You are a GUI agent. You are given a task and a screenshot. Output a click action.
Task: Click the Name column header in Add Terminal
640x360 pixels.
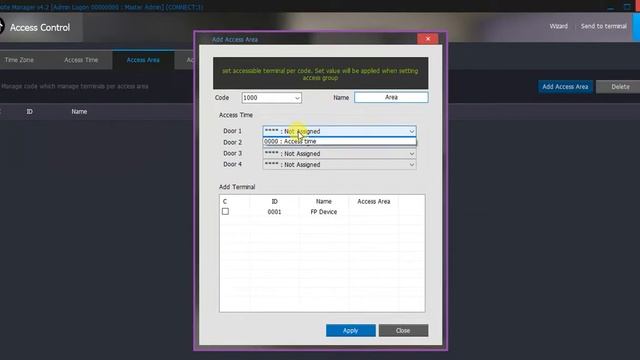click(x=324, y=202)
